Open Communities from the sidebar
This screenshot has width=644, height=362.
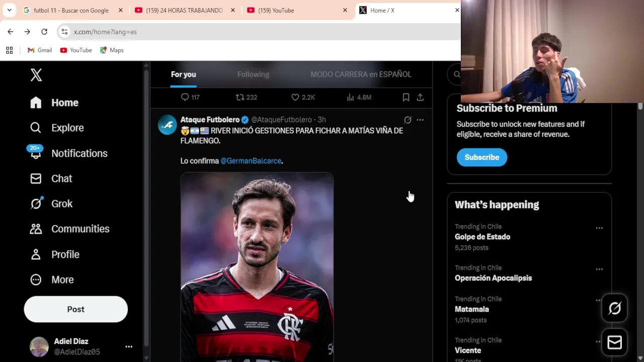[x=69, y=229]
